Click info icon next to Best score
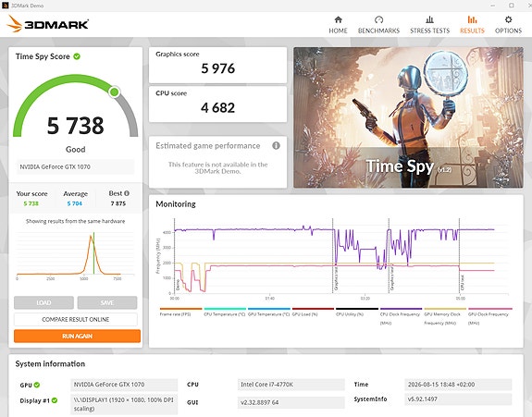The height and width of the screenshot is (417, 532). click(127, 193)
